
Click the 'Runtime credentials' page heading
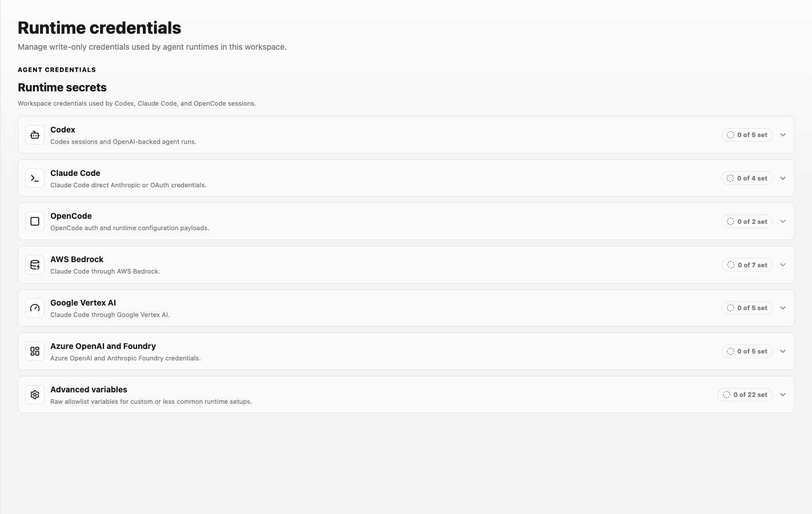click(99, 27)
